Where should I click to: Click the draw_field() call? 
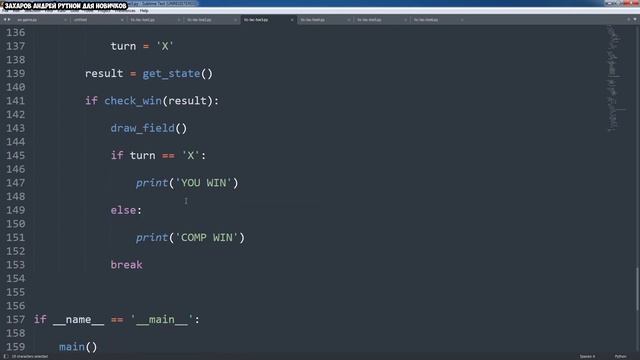tap(149, 128)
